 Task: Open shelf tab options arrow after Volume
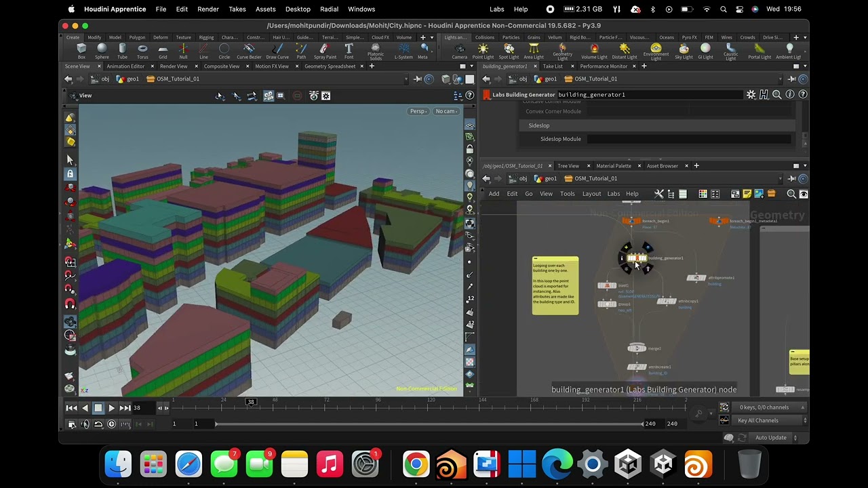432,37
